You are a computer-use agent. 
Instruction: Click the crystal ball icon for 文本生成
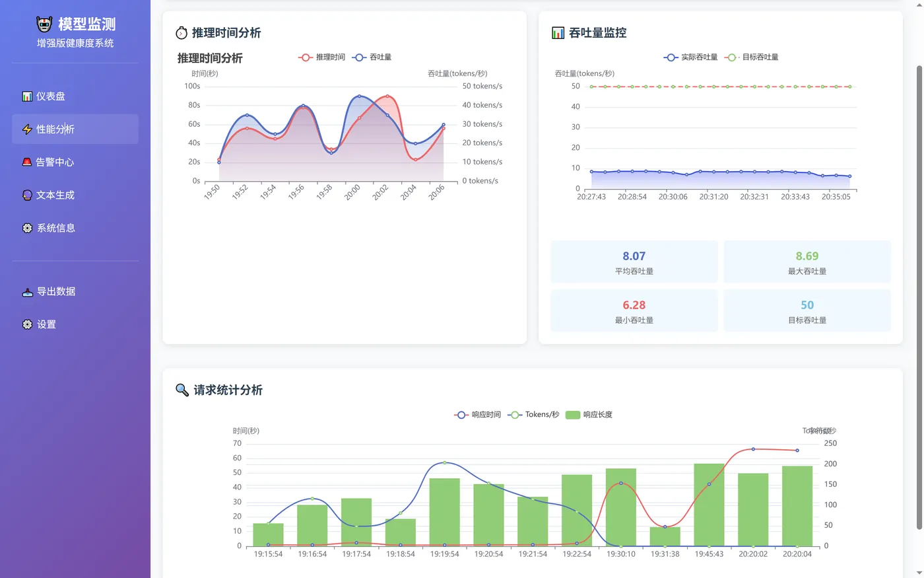coord(28,195)
